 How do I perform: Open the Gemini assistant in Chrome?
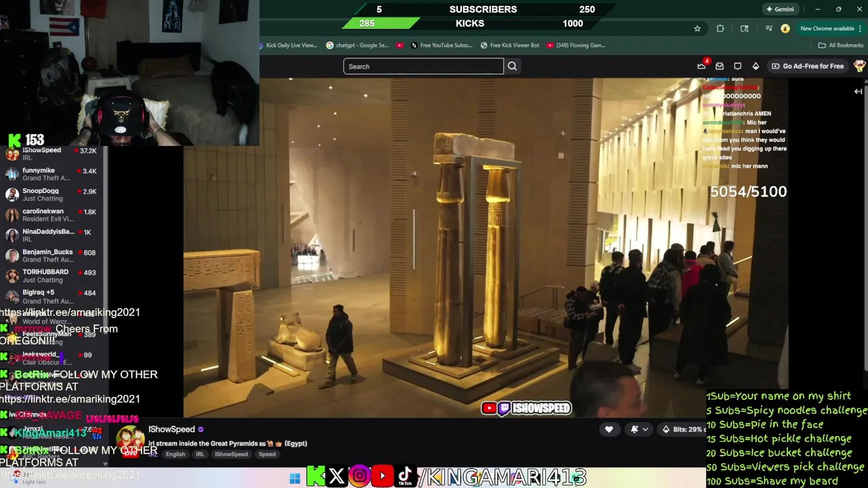[x=779, y=9]
